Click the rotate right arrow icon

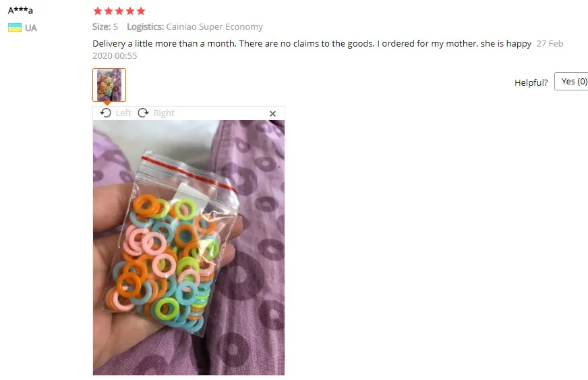143,113
